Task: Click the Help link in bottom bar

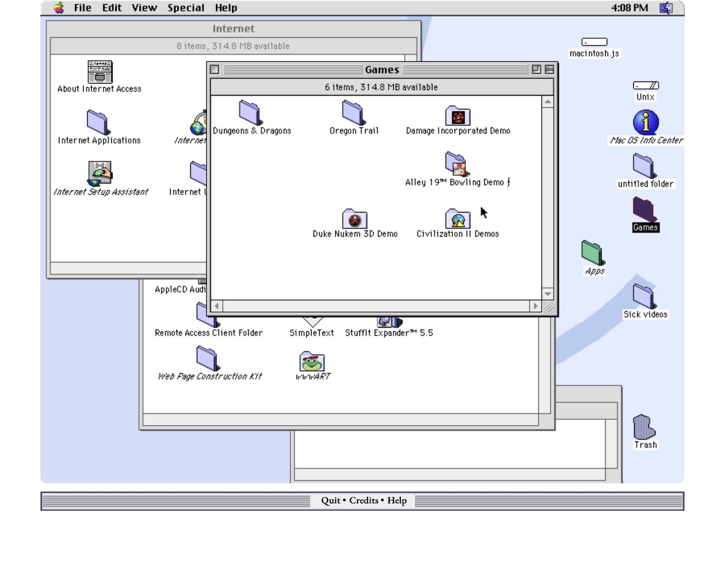Action: click(x=397, y=500)
